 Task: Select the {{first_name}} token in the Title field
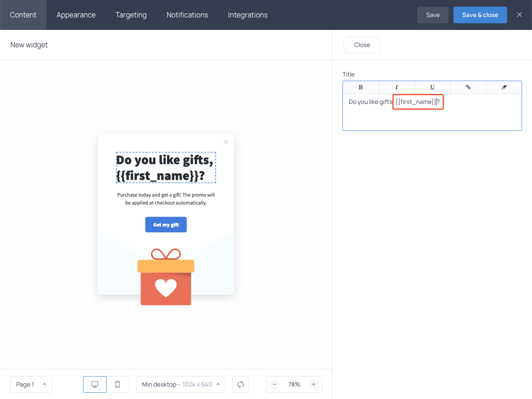pos(417,101)
